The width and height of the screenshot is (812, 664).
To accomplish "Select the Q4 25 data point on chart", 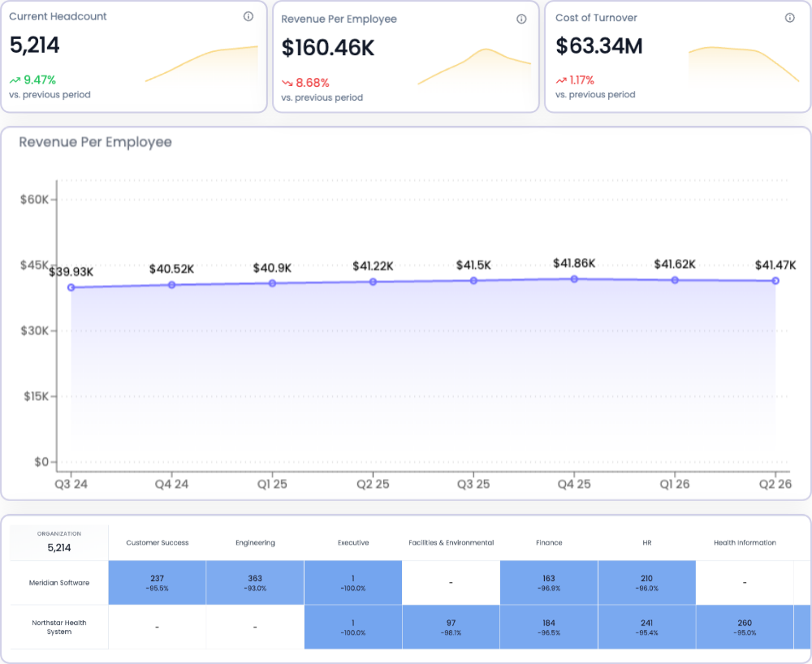I will pyautogui.click(x=574, y=279).
